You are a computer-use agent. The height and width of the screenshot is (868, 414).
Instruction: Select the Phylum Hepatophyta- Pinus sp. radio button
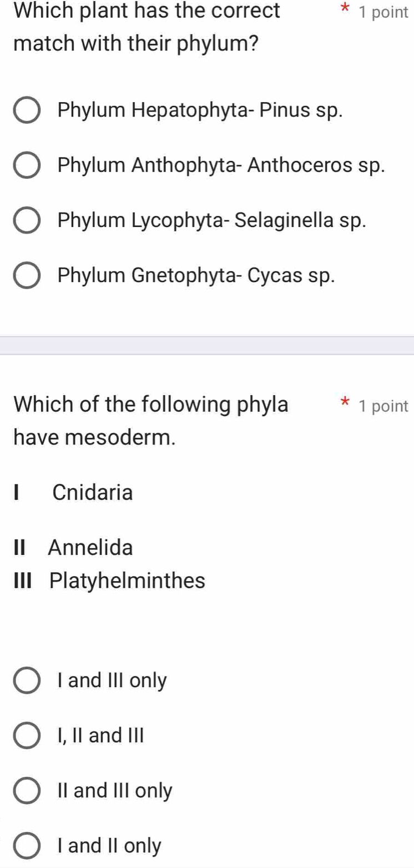27,110
